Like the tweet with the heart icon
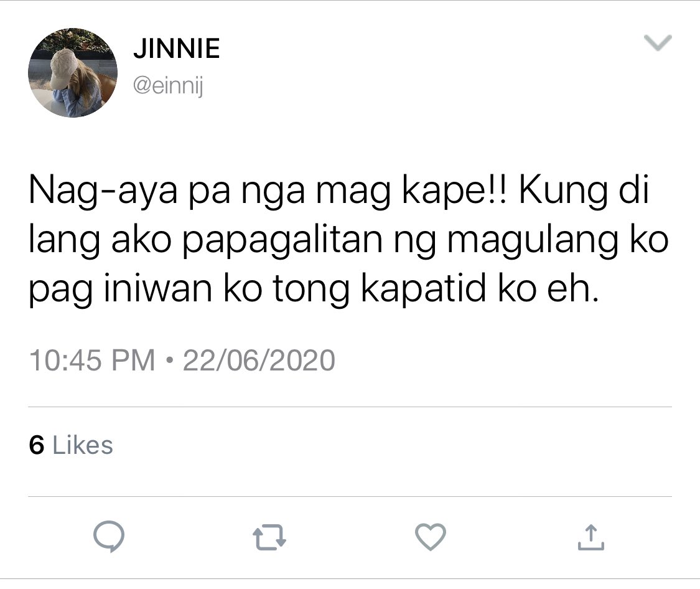The width and height of the screenshot is (700, 589). click(431, 537)
